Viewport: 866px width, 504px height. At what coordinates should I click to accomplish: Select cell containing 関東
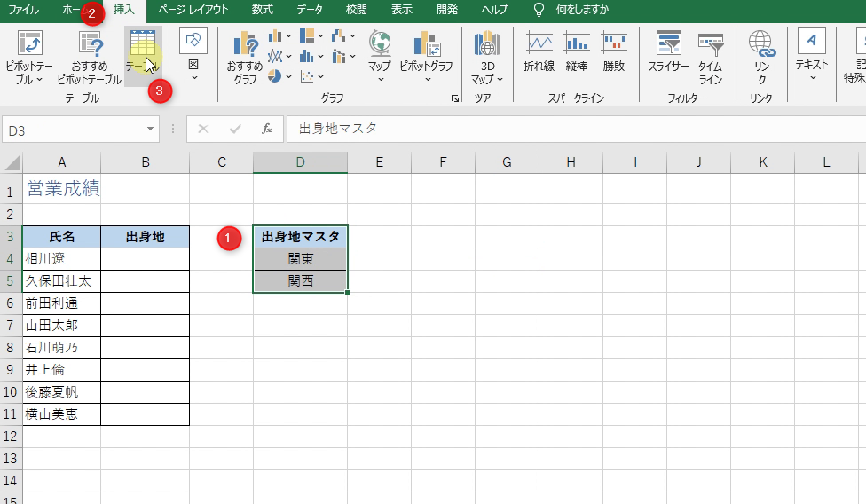[x=300, y=259]
